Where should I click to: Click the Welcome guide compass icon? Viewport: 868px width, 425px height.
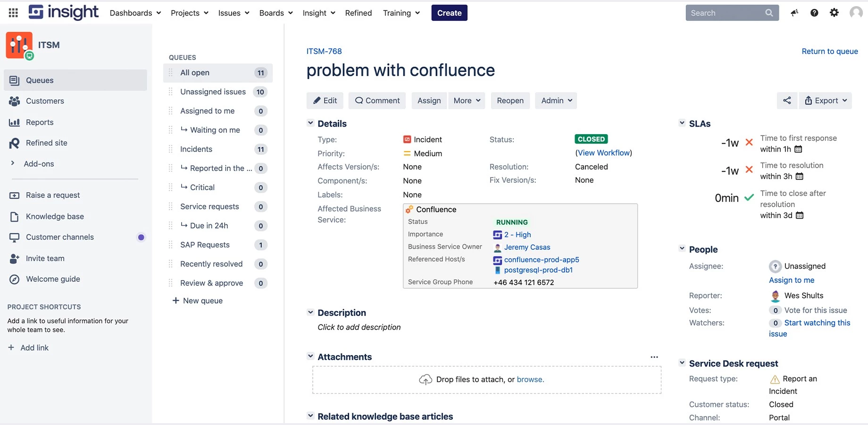(15, 280)
